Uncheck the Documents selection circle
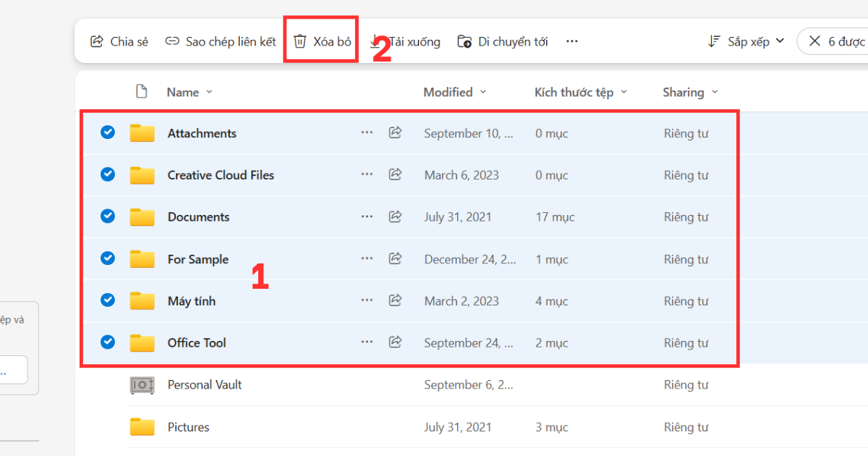 point(107,216)
